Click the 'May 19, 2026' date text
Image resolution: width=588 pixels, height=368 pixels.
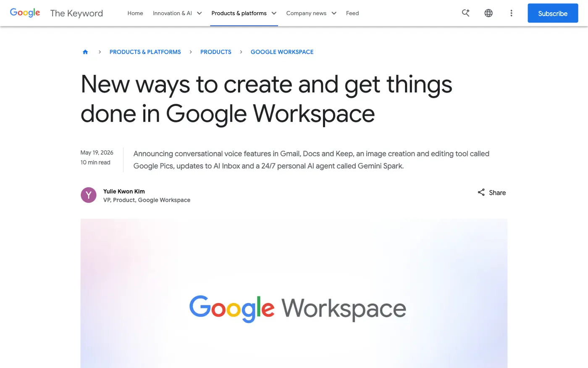[97, 153]
